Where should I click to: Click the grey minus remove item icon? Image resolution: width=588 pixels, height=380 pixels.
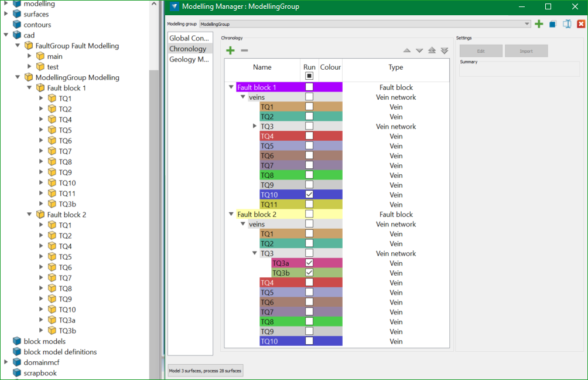pos(244,51)
